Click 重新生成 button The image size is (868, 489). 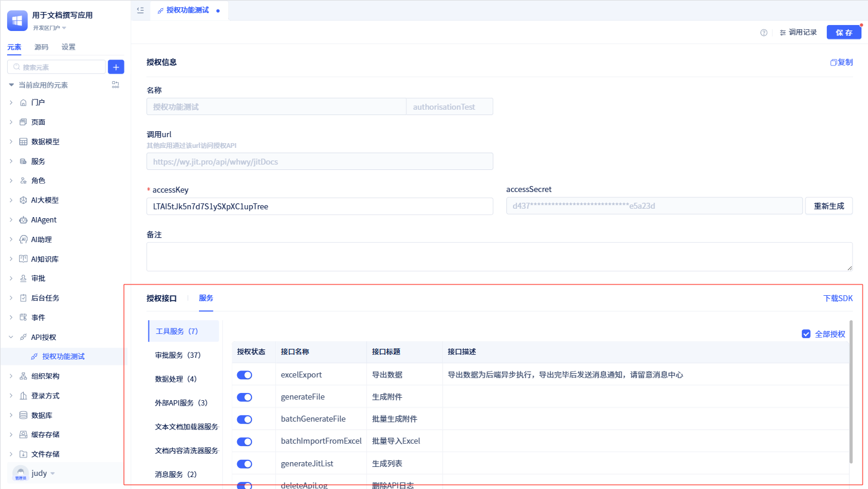point(829,206)
